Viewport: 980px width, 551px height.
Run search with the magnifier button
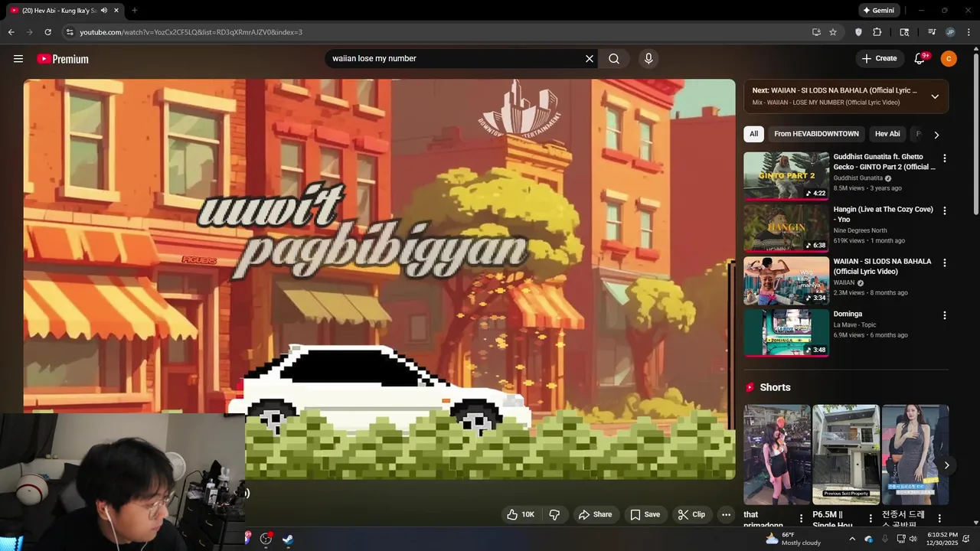pyautogui.click(x=614, y=59)
